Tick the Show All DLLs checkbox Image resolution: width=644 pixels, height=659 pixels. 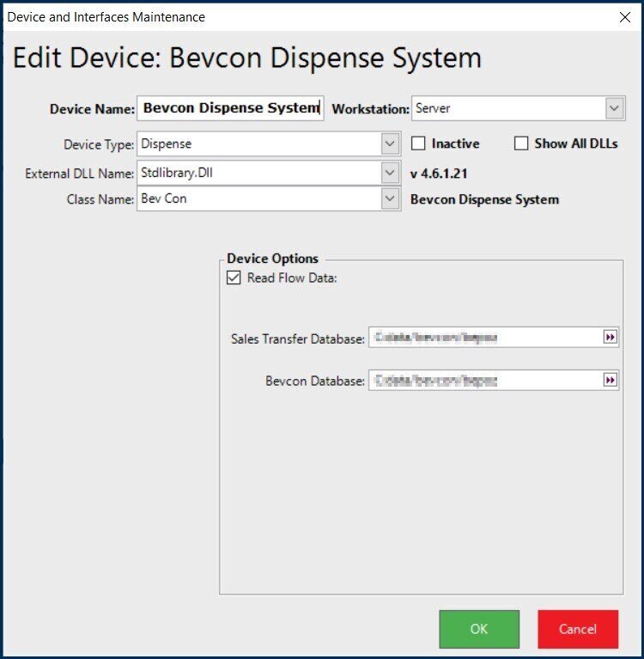(520, 143)
